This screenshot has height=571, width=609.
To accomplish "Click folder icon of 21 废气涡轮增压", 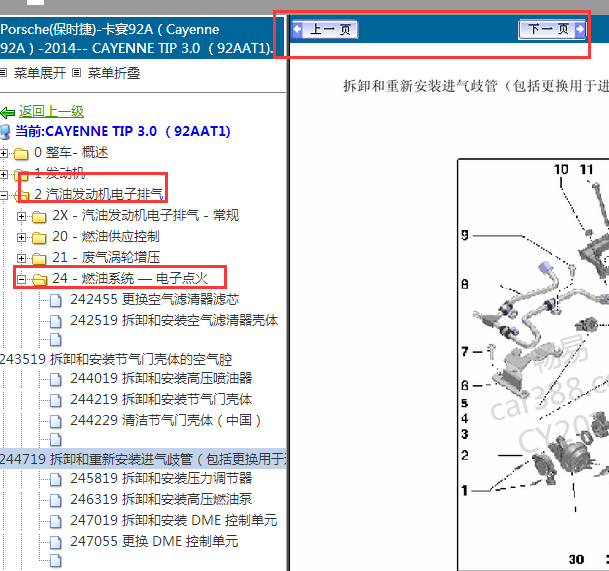I will (x=39, y=258).
